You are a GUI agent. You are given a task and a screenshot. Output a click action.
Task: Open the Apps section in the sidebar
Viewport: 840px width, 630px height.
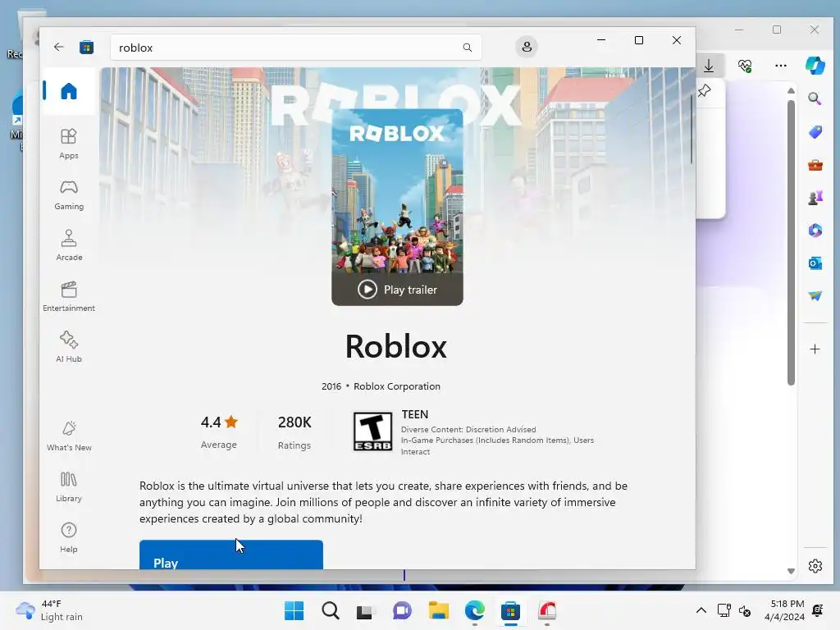tap(69, 144)
